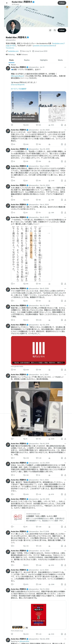Screen dimensions: 72x644
Task: Go back using the top-left arrow
Action: click(x=7, y=3)
